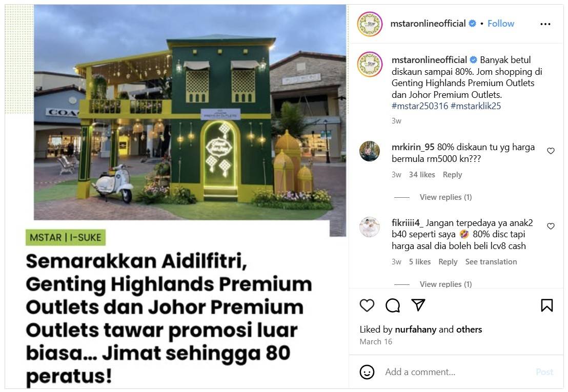The height and width of the screenshot is (392, 568).
Task: Focus the Add a comment field
Action: [456, 372]
